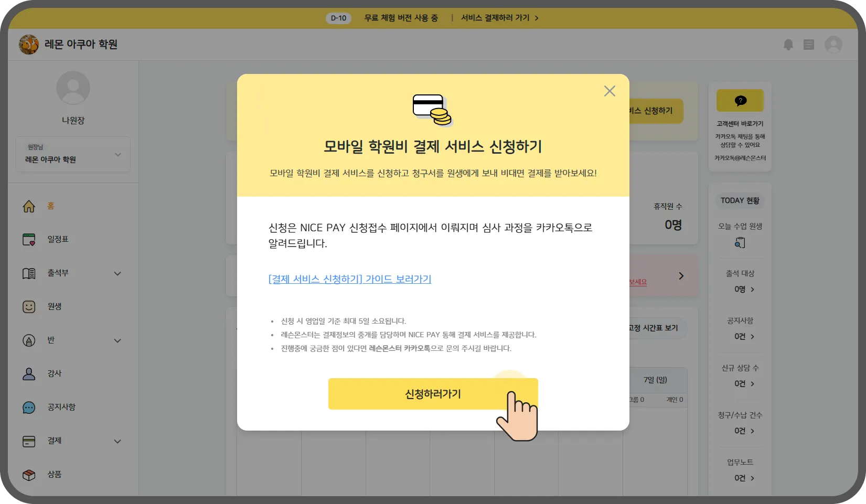Open the 레몬 아쿠아 학원 academy selector dropdown
Image resolution: width=866 pixels, height=504 pixels.
(73, 154)
